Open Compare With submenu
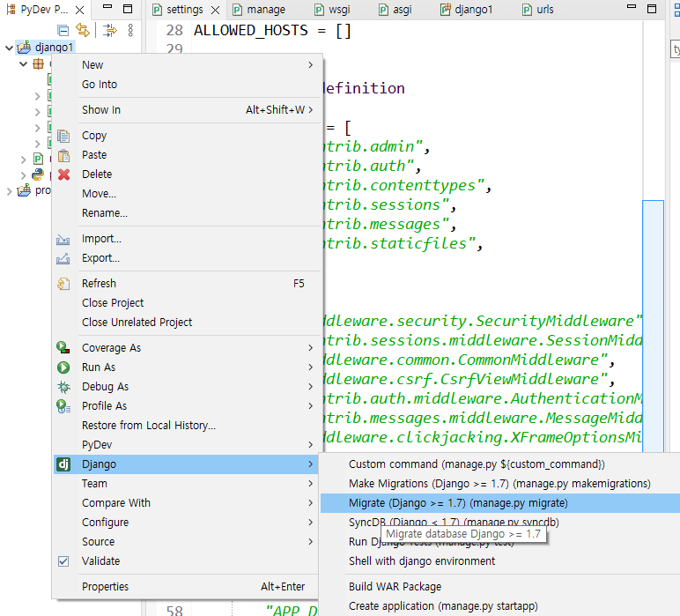 pyautogui.click(x=188, y=503)
